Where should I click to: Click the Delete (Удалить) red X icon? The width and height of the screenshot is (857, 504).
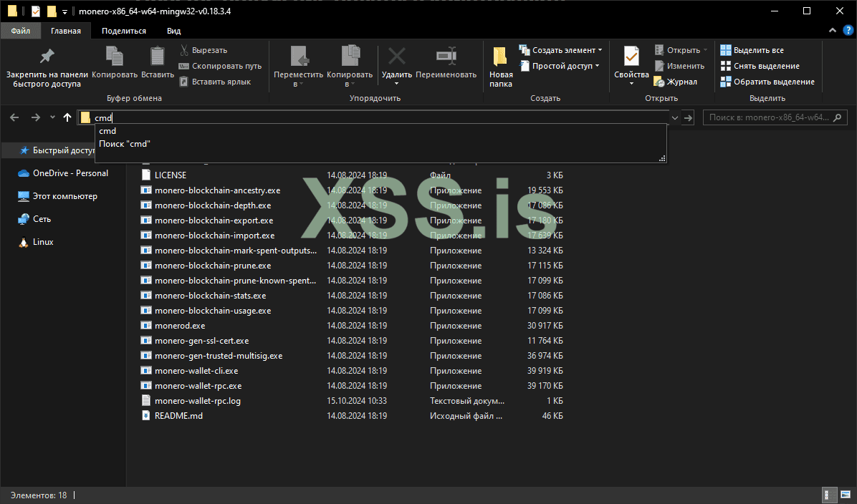coord(396,57)
